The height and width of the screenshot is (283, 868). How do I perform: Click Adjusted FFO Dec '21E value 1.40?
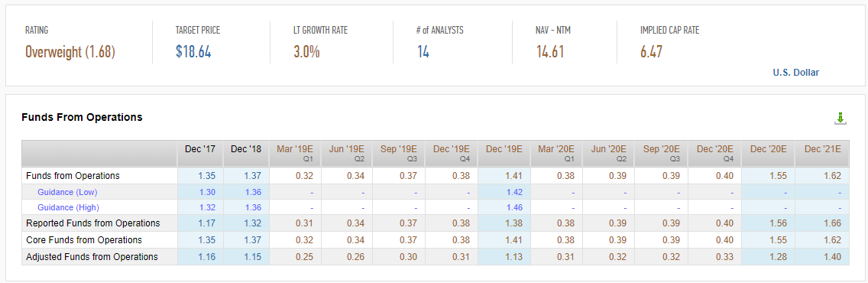pyautogui.click(x=832, y=256)
